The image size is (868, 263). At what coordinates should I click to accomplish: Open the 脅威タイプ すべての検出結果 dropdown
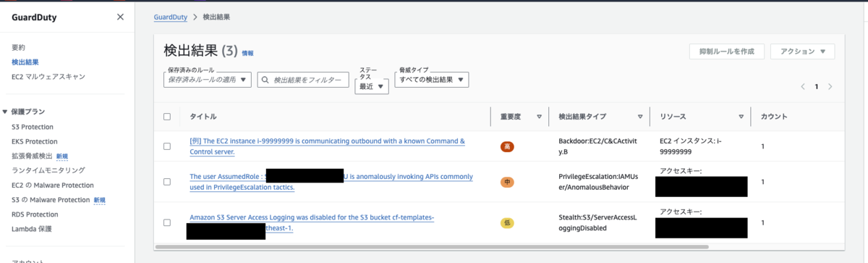pos(433,79)
